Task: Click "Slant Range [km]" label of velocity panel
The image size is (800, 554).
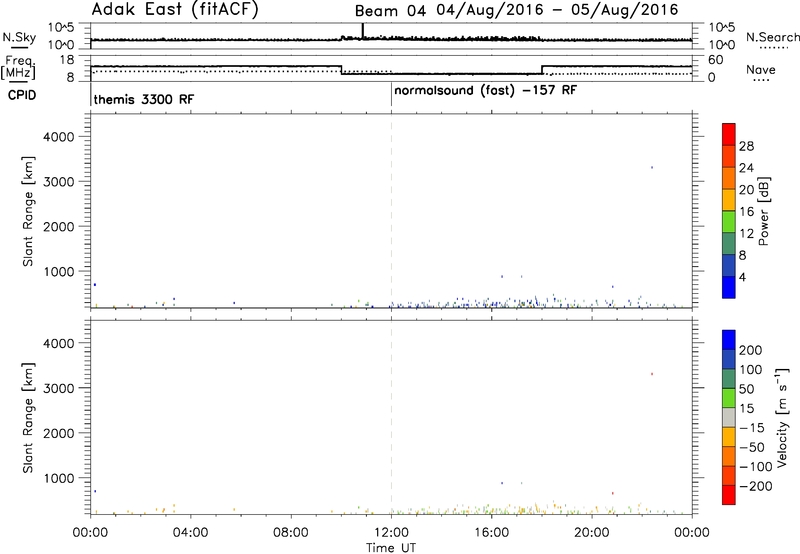Action: (28, 418)
